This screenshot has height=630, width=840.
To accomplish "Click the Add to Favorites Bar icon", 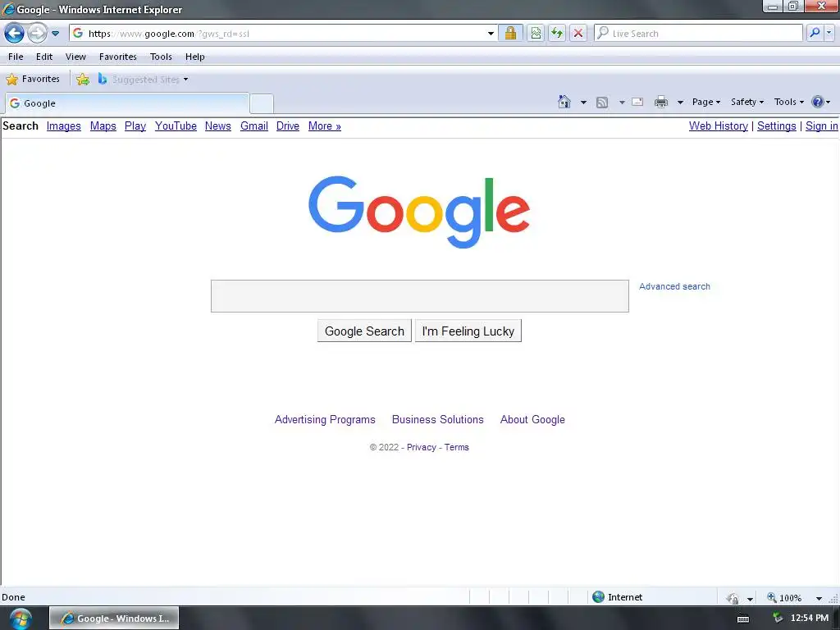I will tap(83, 80).
